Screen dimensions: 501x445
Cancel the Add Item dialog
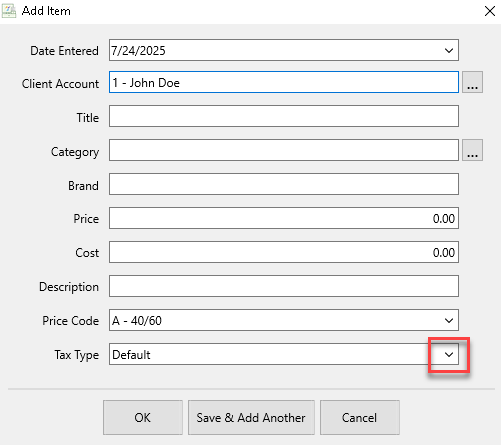click(x=360, y=418)
